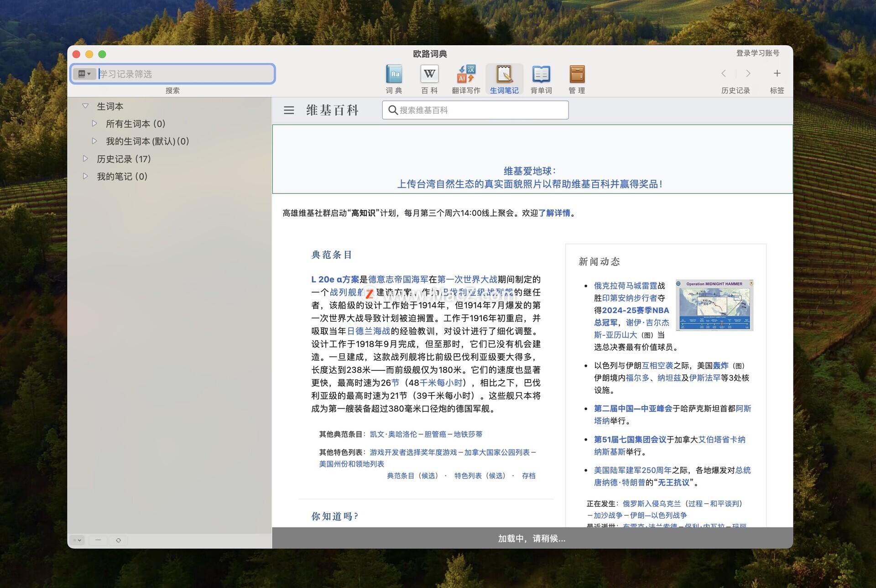Open the 德意志帝国海军 link
876x588 pixels.
(x=398, y=279)
